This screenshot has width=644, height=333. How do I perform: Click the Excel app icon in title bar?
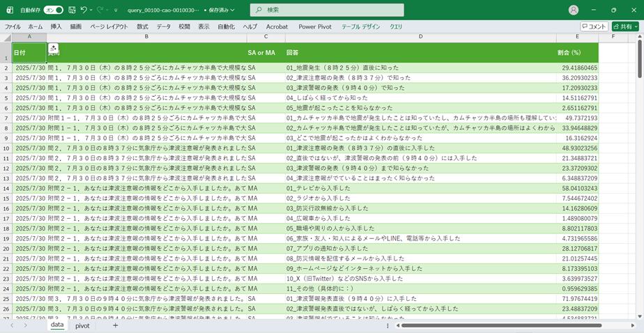[10, 10]
